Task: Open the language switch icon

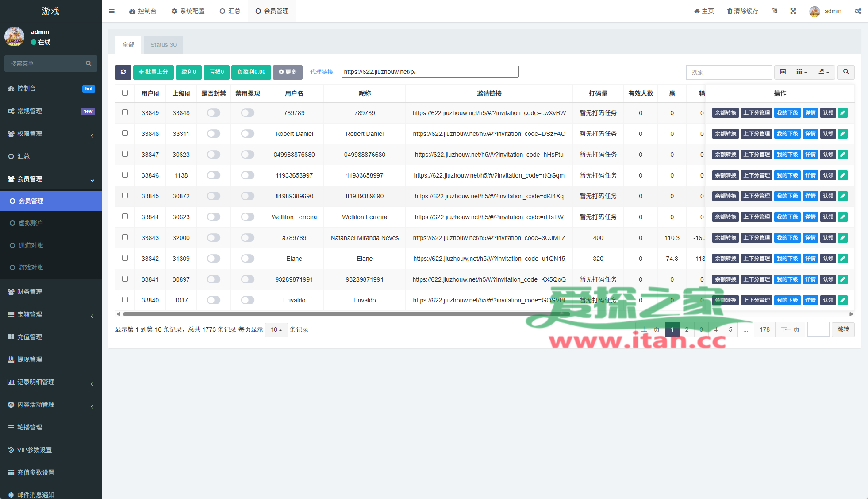Action: (775, 11)
